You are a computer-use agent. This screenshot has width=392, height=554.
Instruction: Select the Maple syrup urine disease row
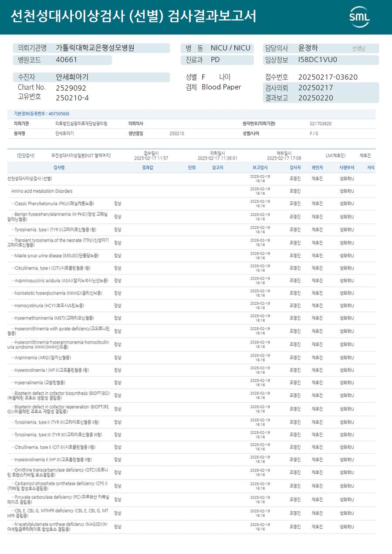191,255
